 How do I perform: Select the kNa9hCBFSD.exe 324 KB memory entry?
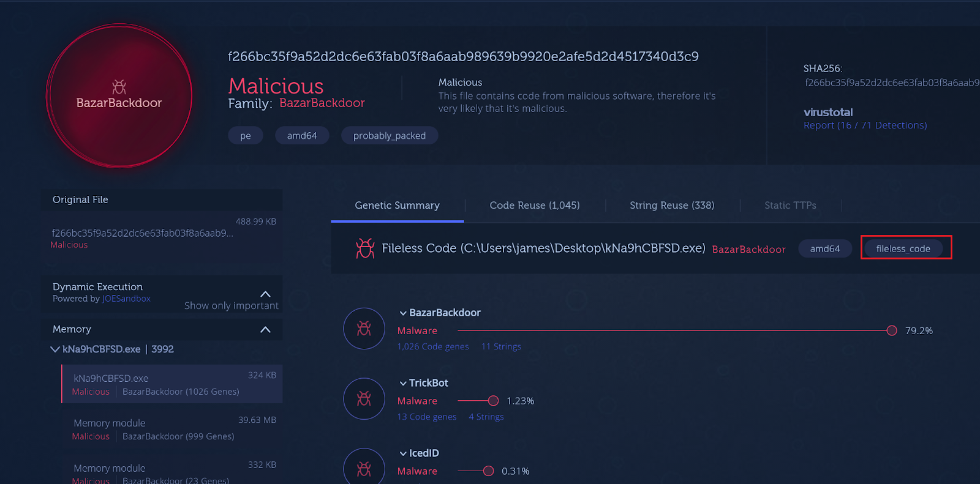(172, 384)
